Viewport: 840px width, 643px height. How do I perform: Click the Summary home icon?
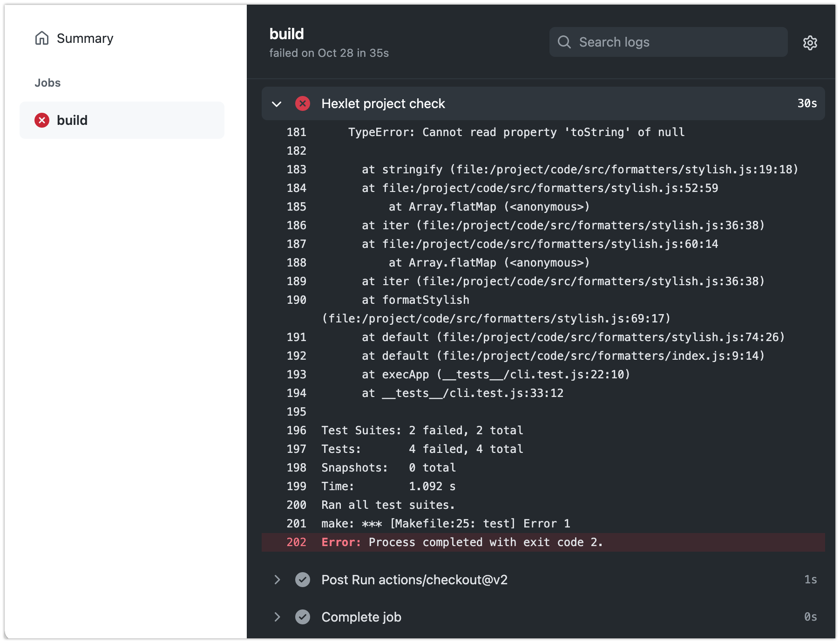click(42, 38)
